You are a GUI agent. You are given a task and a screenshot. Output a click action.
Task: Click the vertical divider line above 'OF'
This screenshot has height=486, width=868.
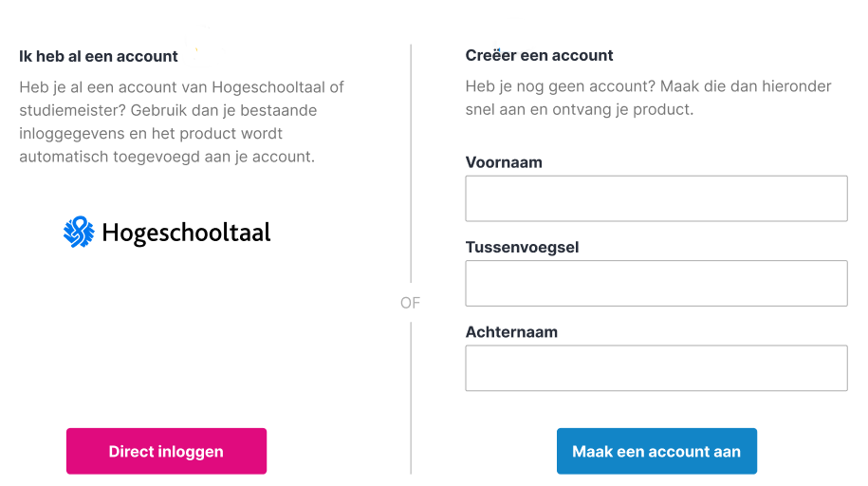click(411, 161)
